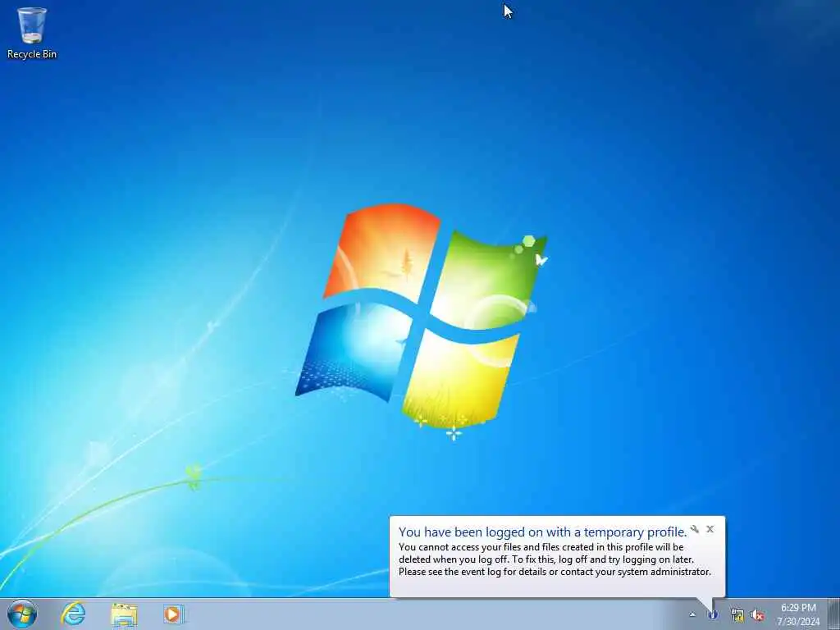Image resolution: width=840 pixels, height=630 pixels.
Task: Open the network status tray icon
Action: (737, 615)
